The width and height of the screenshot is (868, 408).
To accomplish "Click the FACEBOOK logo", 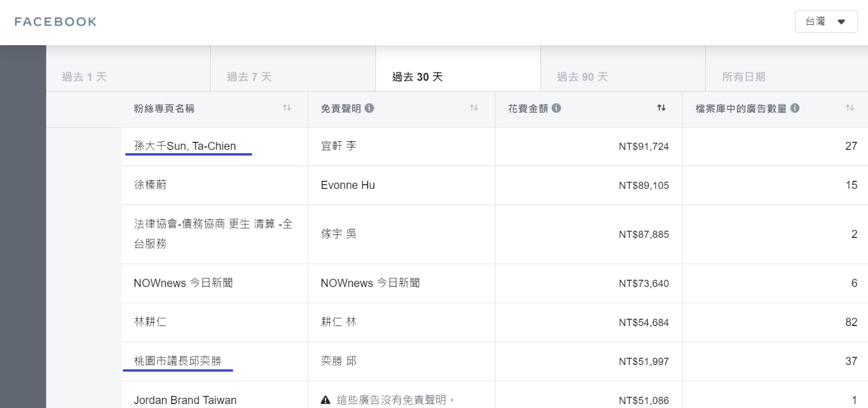I will coord(55,22).
